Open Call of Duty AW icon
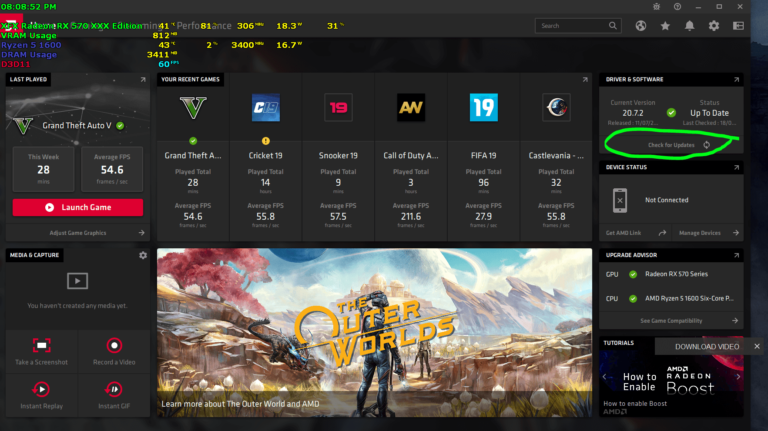The width and height of the screenshot is (768, 431). pos(411,107)
